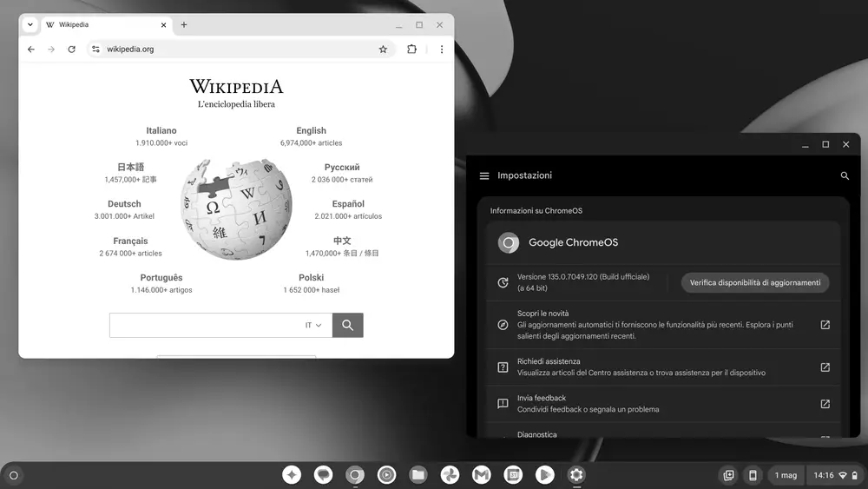The width and height of the screenshot is (868, 489).
Task: Click the feedback icon beside Invia feedback
Action: (503, 404)
